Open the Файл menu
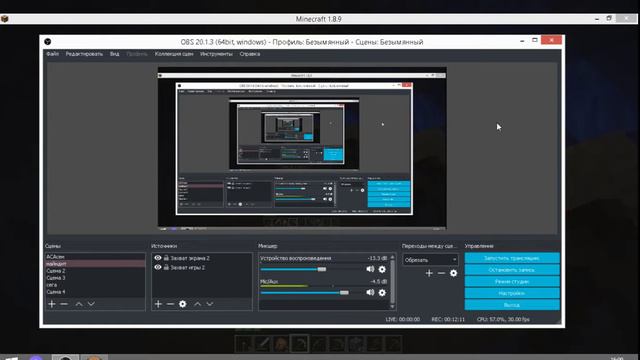 pos(52,54)
